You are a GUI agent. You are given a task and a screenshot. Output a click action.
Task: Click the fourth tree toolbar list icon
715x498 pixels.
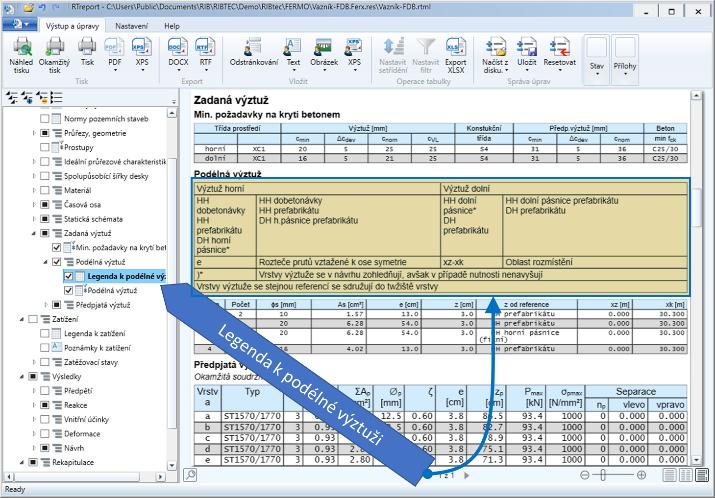[57, 97]
